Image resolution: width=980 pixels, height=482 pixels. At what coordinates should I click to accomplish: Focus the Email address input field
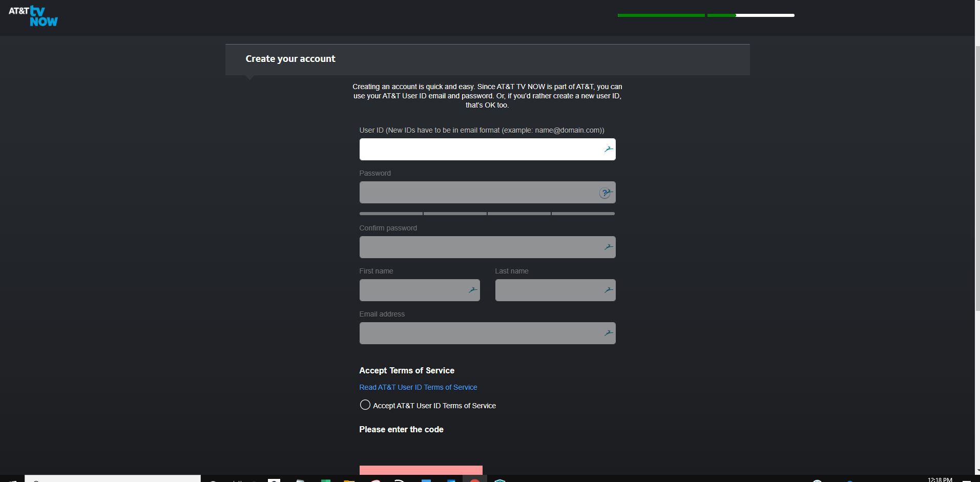click(487, 333)
